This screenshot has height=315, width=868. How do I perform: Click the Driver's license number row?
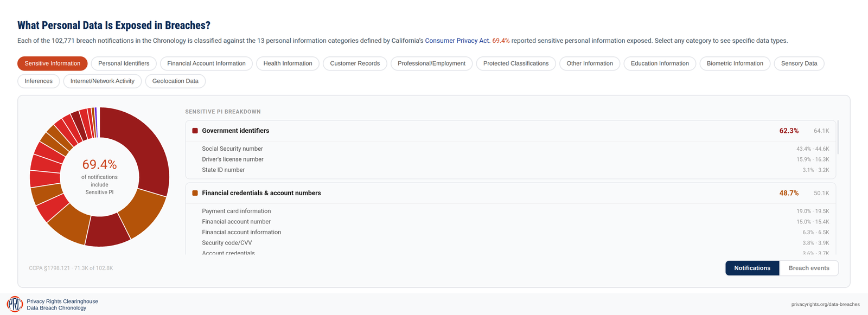(515, 159)
